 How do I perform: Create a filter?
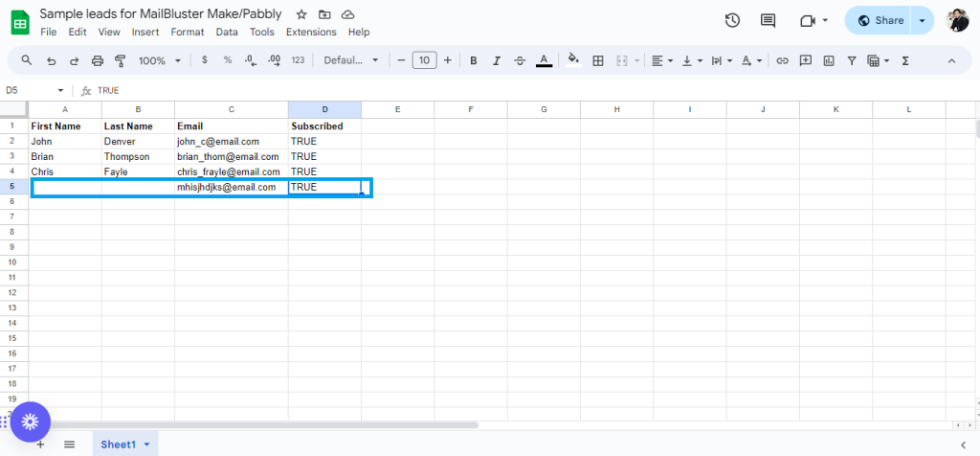(x=851, y=60)
